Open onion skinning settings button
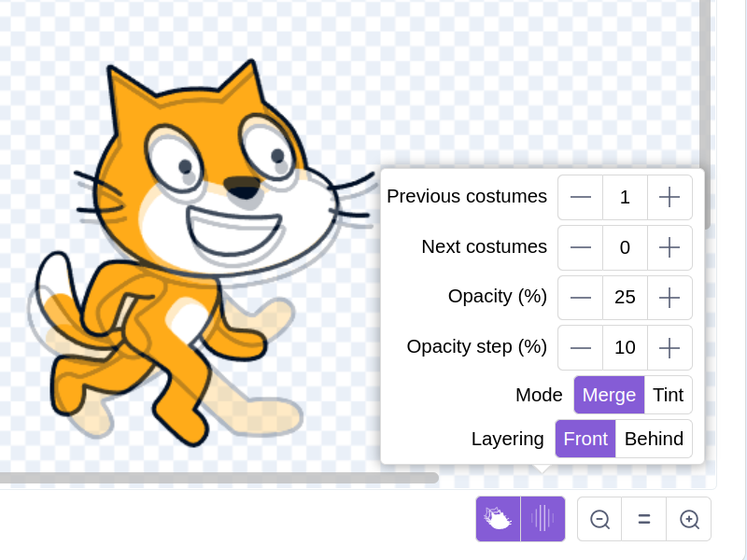Image resolution: width=747 pixels, height=560 pixels. pos(543,519)
